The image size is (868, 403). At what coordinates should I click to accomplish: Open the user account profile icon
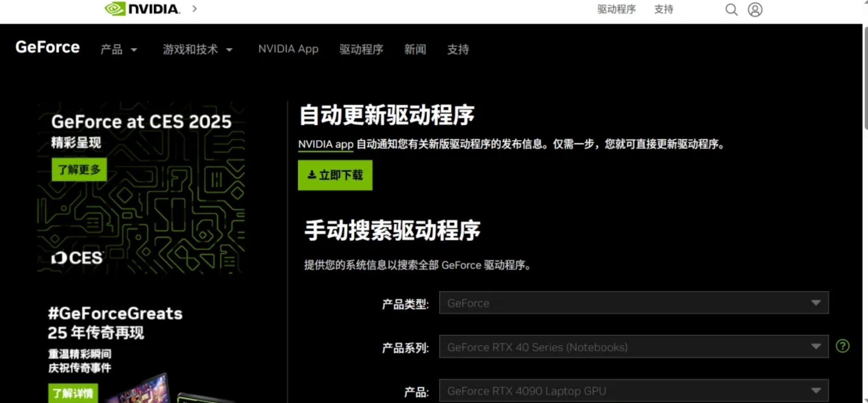[755, 10]
